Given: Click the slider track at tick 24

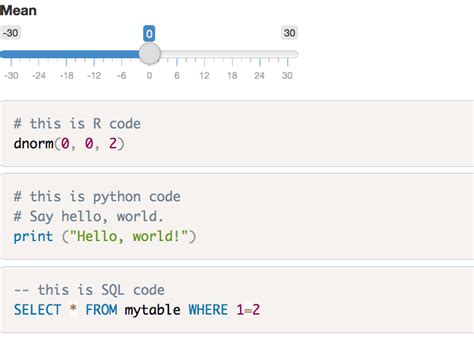Looking at the screenshot, I should coord(260,54).
